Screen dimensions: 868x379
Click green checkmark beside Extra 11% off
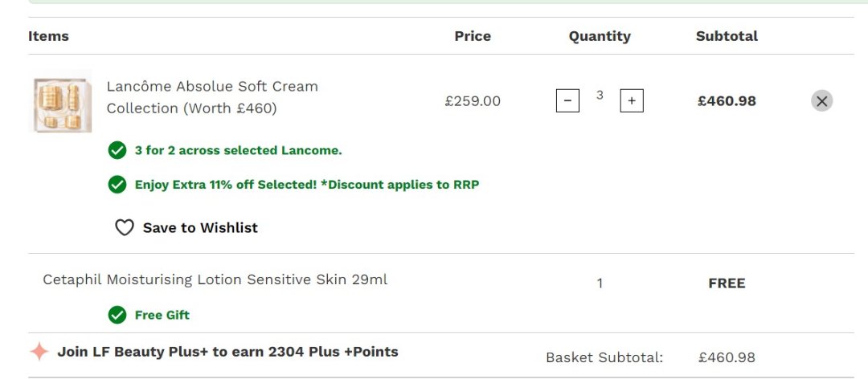tap(117, 185)
